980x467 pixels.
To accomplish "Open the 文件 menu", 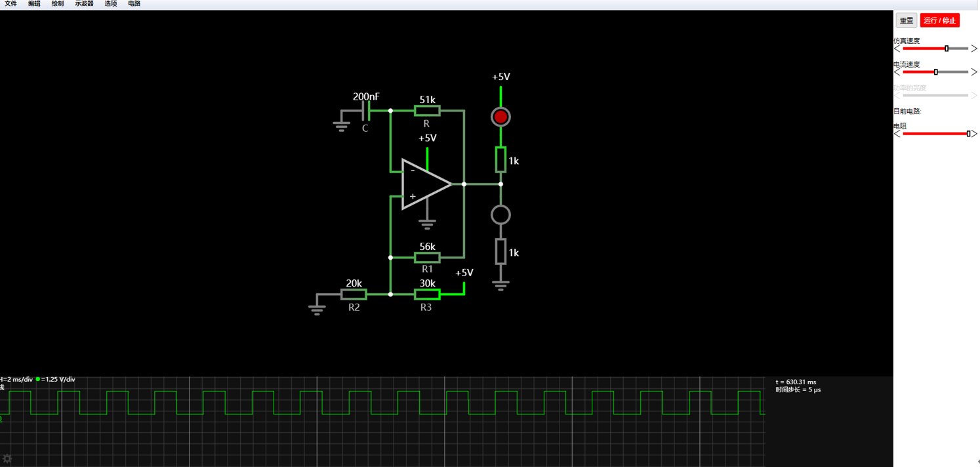I will [x=11, y=4].
